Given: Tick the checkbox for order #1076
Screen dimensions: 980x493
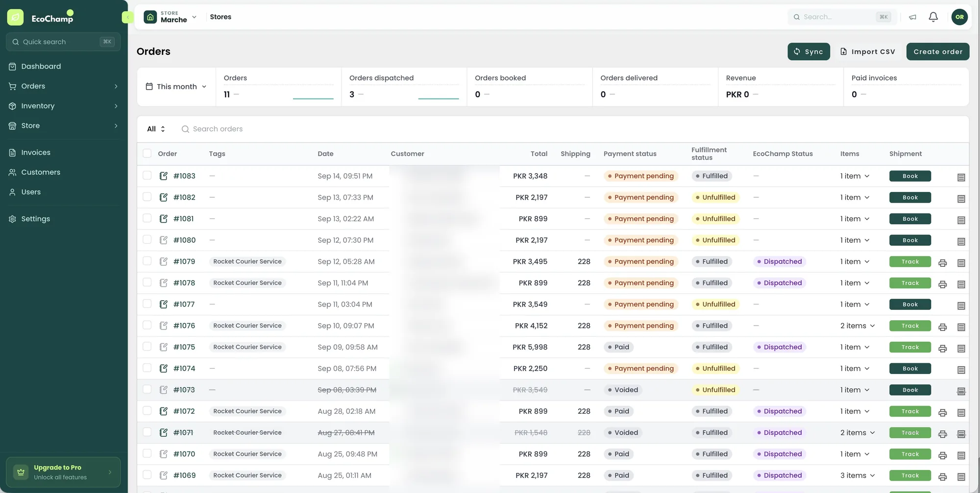Looking at the screenshot, I should [x=147, y=325].
